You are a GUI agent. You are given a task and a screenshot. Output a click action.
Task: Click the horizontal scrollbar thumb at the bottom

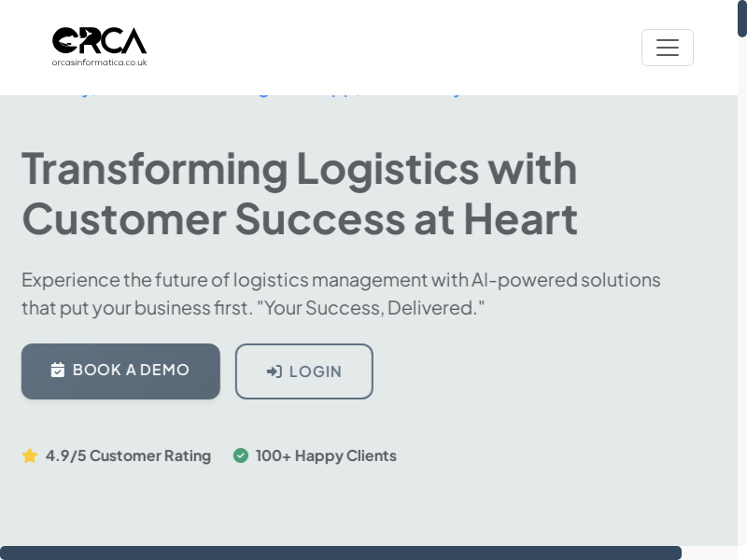[341, 553]
